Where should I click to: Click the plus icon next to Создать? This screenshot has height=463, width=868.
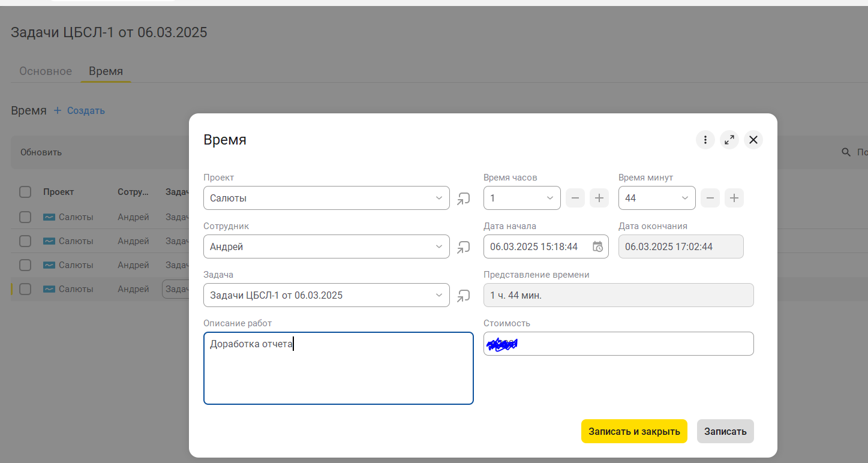click(x=58, y=110)
